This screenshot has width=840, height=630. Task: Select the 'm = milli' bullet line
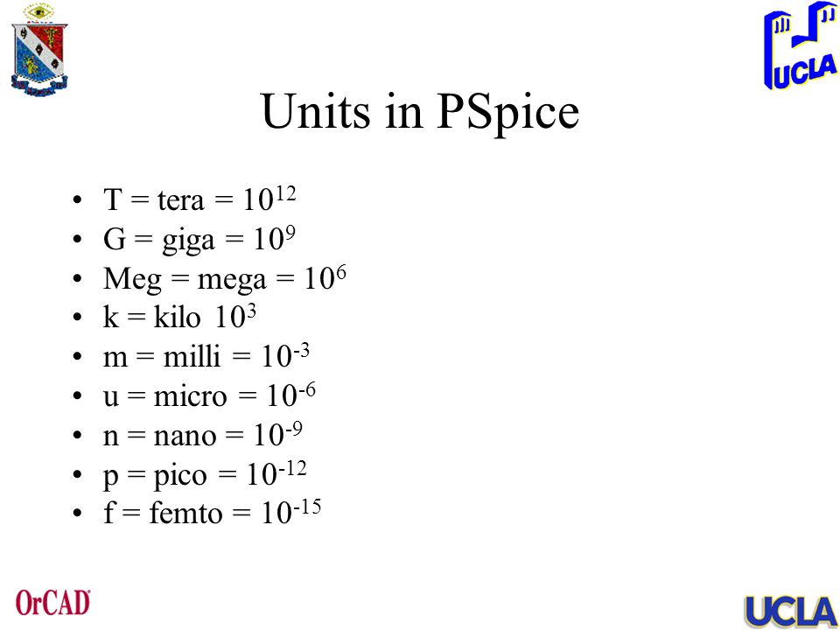206,356
